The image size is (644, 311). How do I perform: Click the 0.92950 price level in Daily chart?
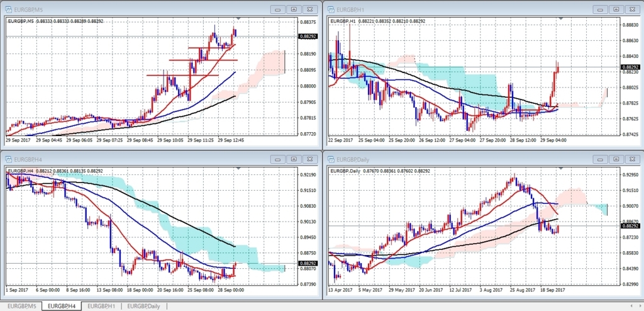pyautogui.click(x=630, y=175)
